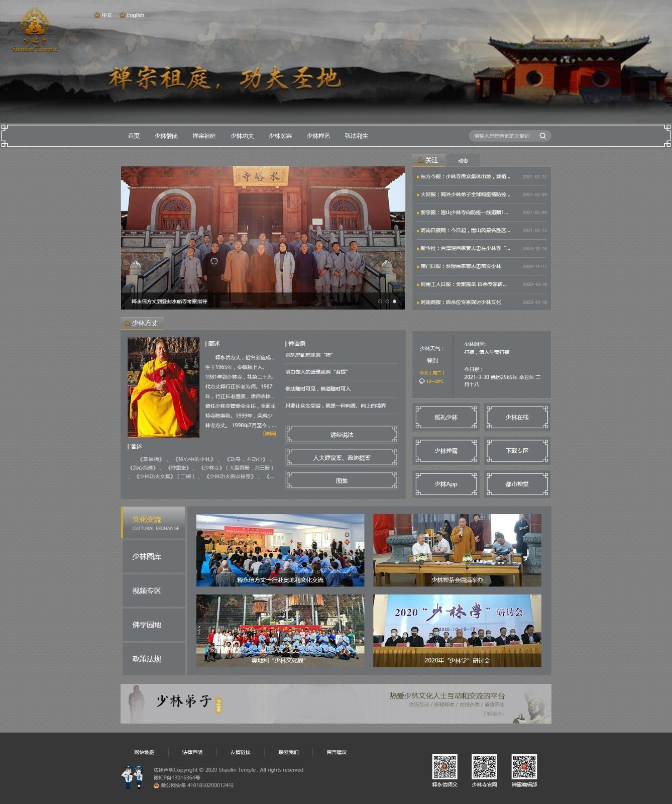The height and width of the screenshot is (804, 672).
Task: Open the 释永信方丈一行赴奥地利文化交流 photo
Action: (x=280, y=550)
